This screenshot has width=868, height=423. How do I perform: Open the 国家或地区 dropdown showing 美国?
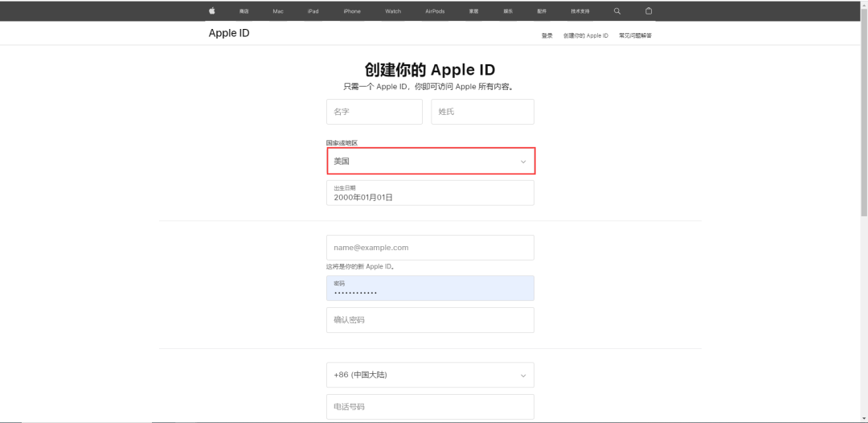click(431, 161)
